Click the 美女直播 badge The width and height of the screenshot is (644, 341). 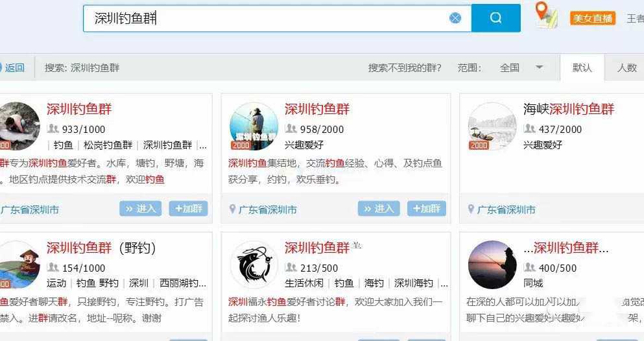[x=593, y=18]
